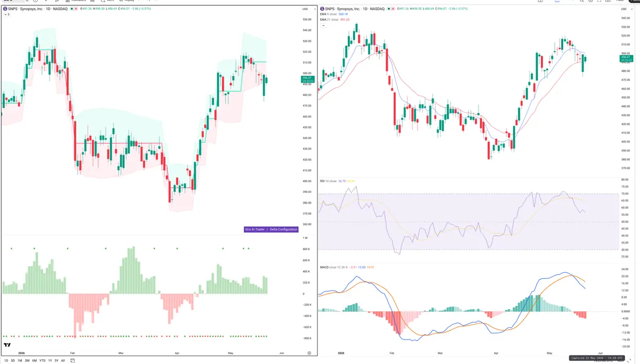This screenshot has width=640, height=364.
Task: Select the YTD time range
Action: [42, 360]
